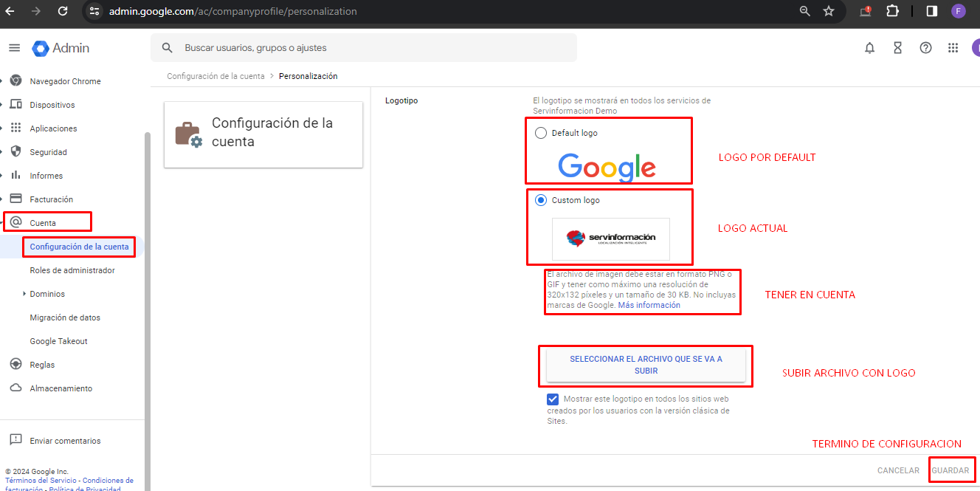The image size is (980, 491).
Task: Open Google Takeout
Action: coord(58,341)
